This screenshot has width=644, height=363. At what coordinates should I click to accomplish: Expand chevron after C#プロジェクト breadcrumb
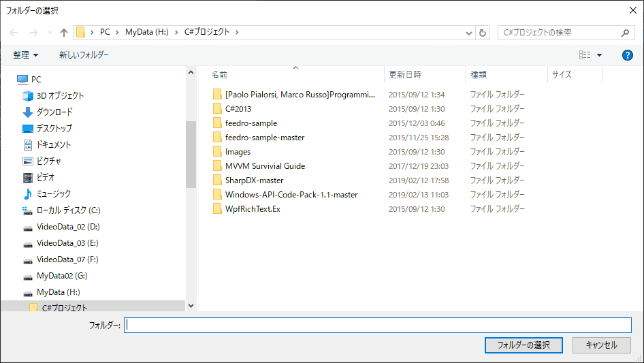[x=237, y=33]
